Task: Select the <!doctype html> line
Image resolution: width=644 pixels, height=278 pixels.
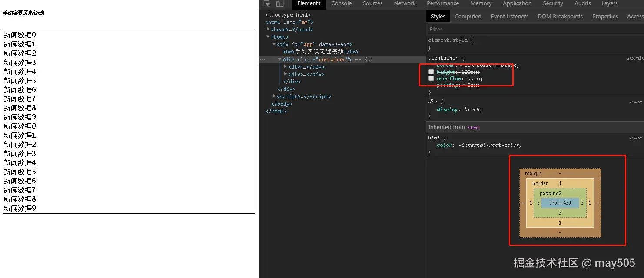Action: point(288,15)
